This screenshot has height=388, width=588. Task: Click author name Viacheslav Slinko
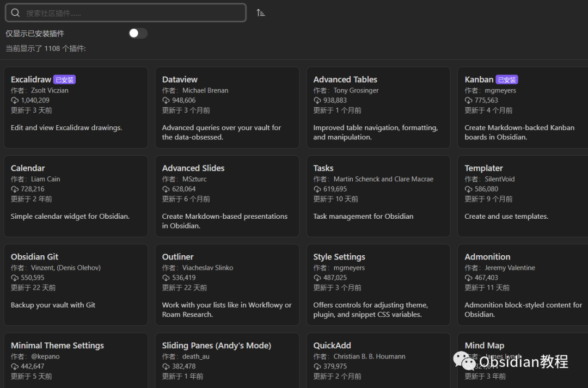tap(207, 268)
